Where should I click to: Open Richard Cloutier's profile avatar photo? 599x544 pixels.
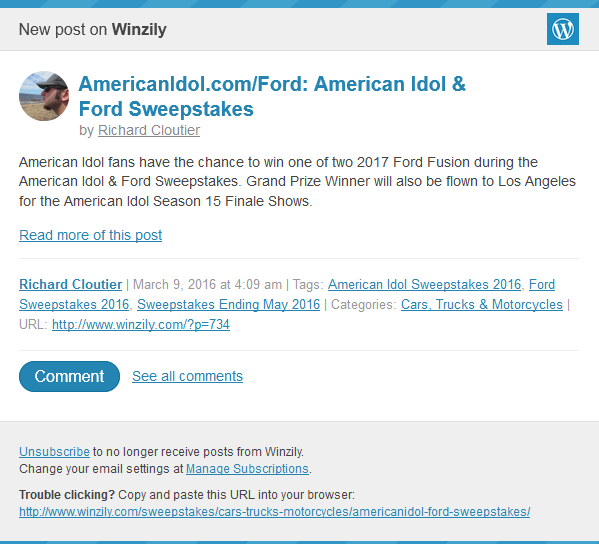(44, 96)
